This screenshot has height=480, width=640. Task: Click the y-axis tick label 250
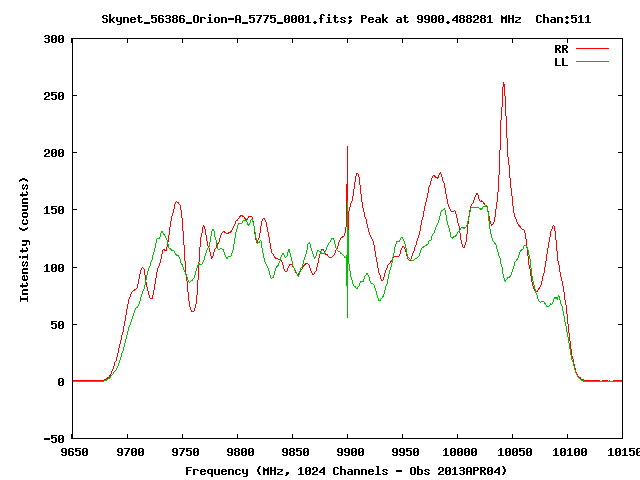(54, 96)
